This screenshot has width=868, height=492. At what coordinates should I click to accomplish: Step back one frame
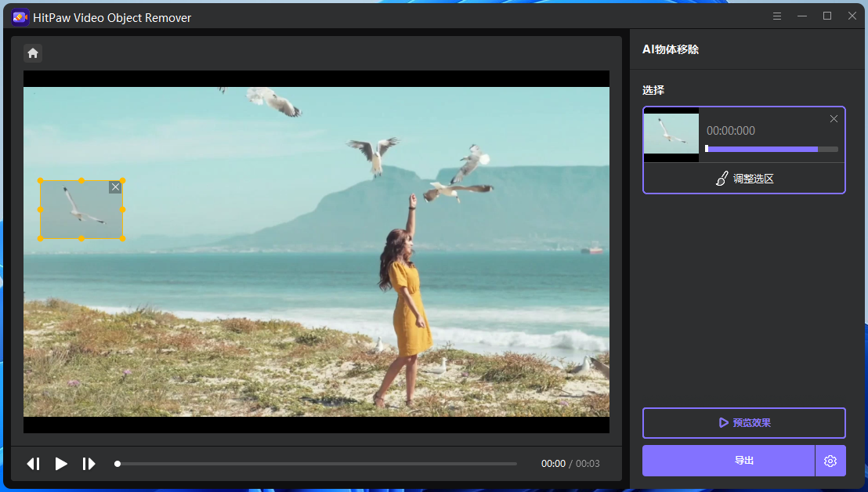(x=33, y=464)
